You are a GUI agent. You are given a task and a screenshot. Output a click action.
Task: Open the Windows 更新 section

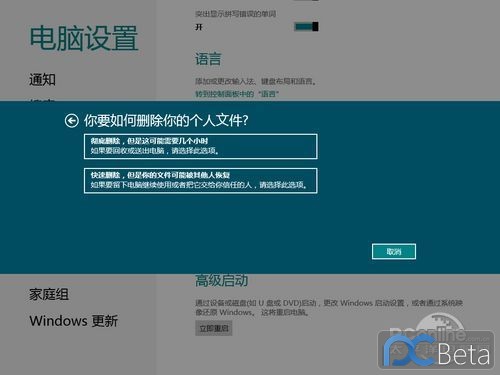click(74, 321)
